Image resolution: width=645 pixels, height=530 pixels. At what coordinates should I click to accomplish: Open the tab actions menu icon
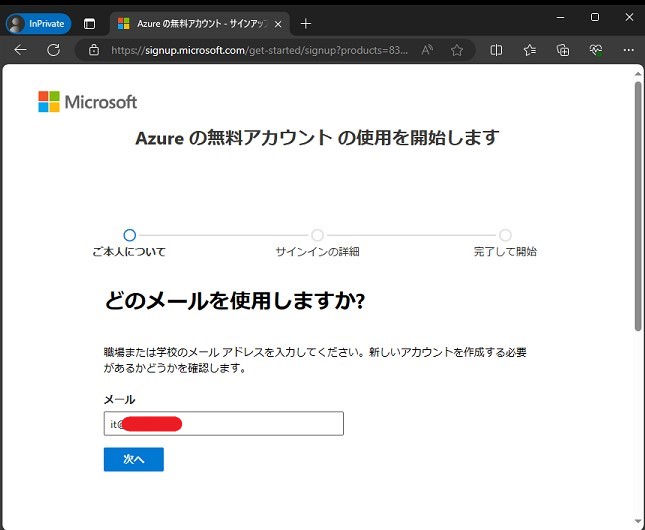[x=89, y=24]
